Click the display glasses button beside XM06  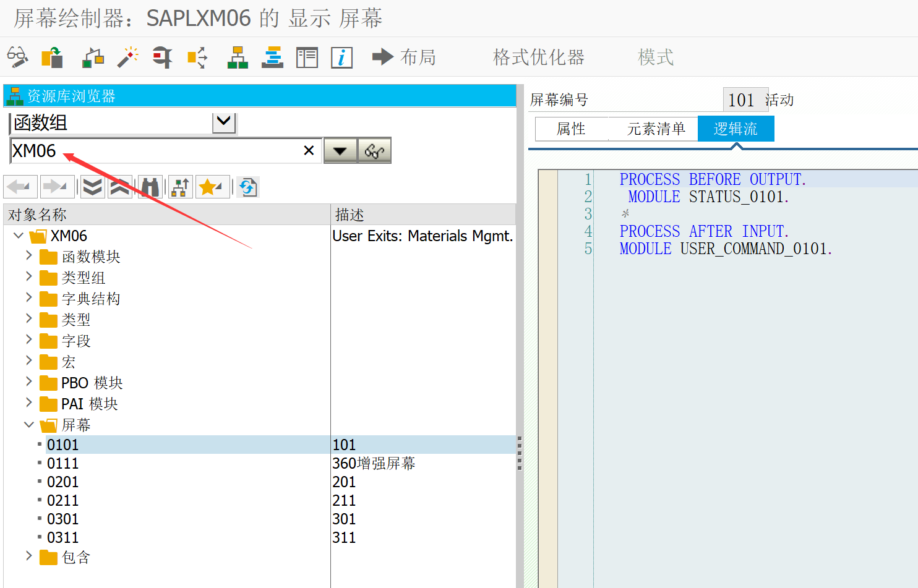pos(374,150)
